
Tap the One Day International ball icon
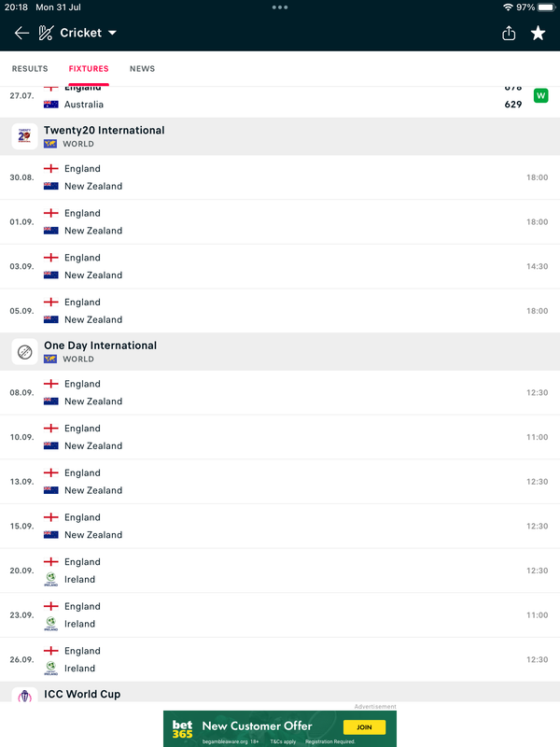tap(25, 352)
